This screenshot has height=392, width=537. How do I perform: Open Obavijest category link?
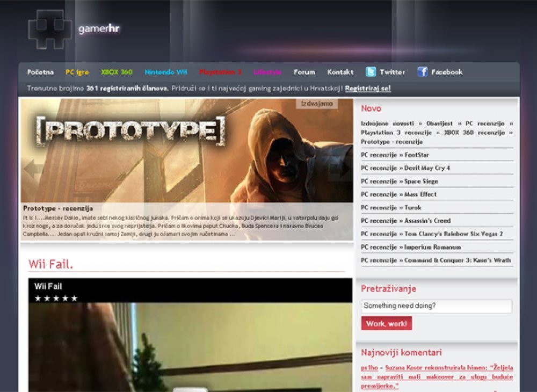[439, 124]
